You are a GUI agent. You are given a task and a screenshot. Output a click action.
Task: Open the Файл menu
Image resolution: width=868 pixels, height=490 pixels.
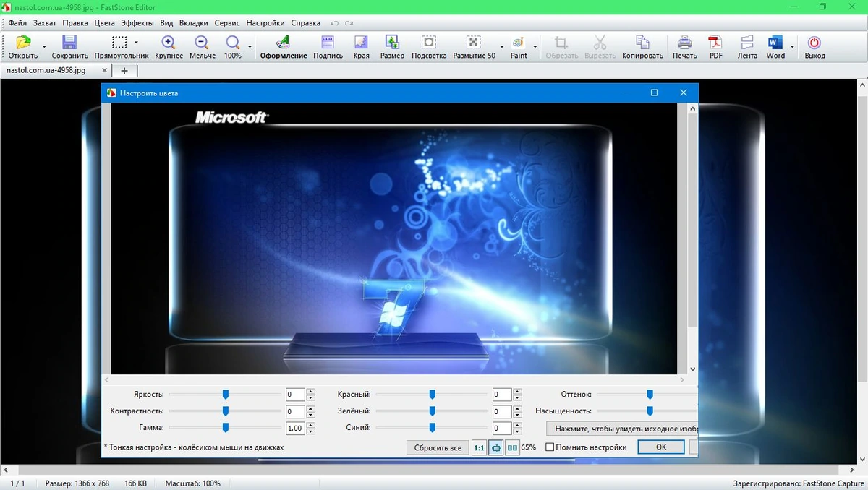(x=17, y=23)
